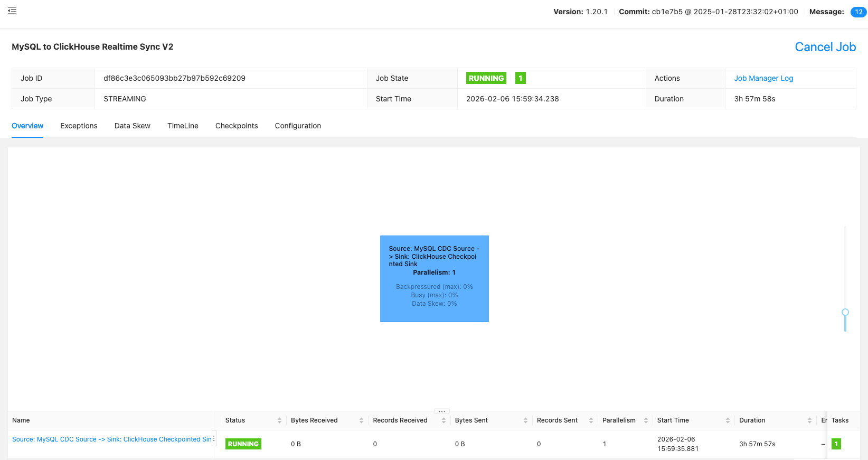Image resolution: width=868 pixels, height=460 pixels.
Task: Open the message count badge 12
Action: (858, 12)
